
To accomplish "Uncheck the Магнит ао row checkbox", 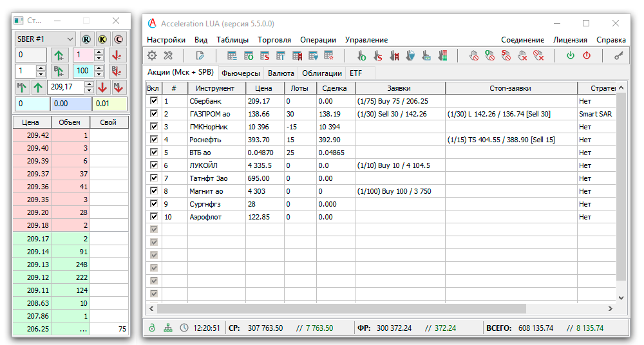I will pyautogui.click(x=154, y=191).
